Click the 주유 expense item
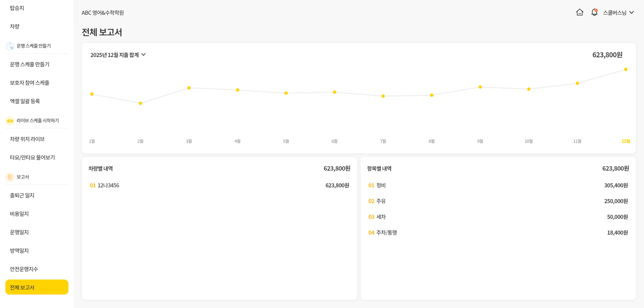 point(381,201)
